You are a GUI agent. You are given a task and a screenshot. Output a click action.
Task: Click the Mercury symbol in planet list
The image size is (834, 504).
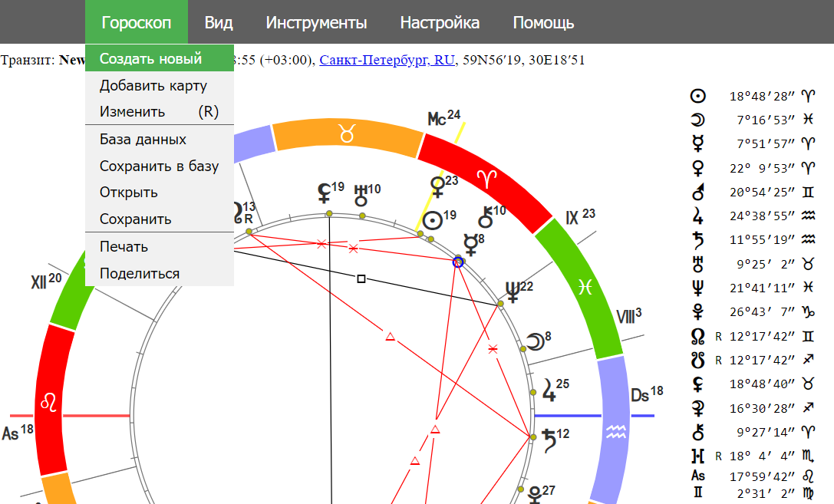(x=697, y=143)
